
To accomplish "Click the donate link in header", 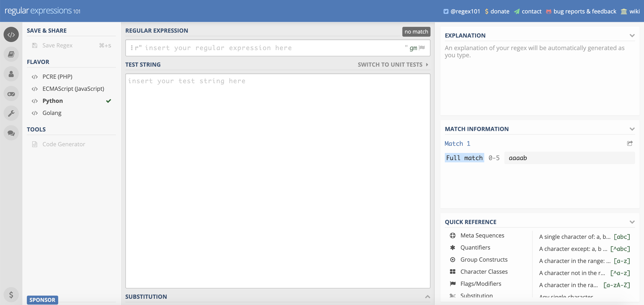I will 500,10.
